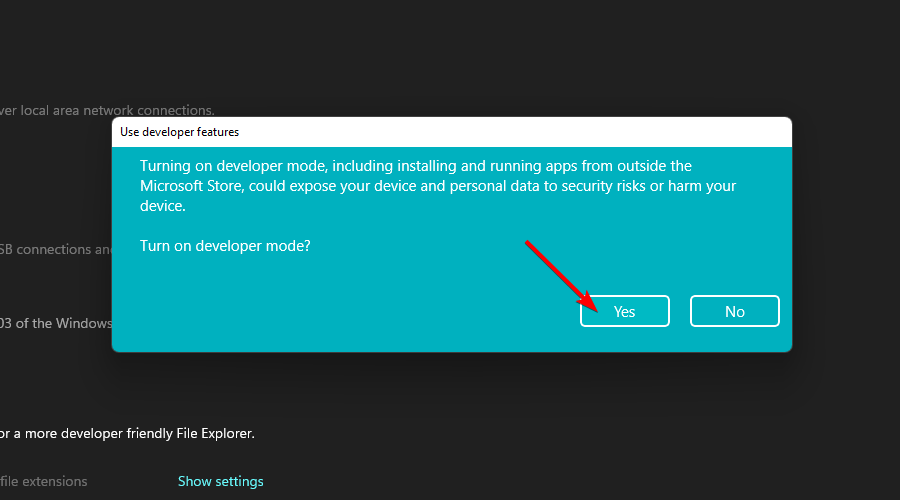
Task: Click the word 'device.' ending the warning
Action: [162, 206]
